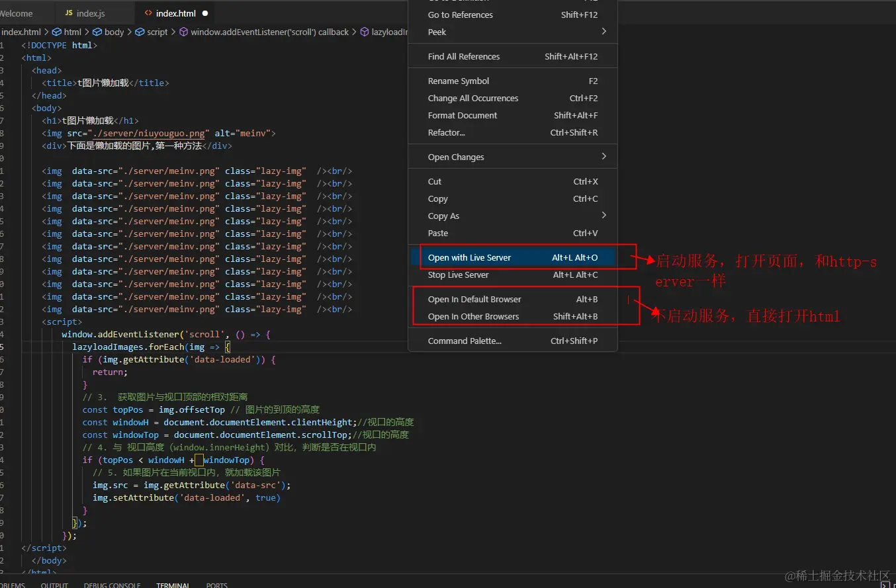Click the <div> line about lazy-loaded images
Image resolution: width=896 pixels, height=588 pixels.
137,146
